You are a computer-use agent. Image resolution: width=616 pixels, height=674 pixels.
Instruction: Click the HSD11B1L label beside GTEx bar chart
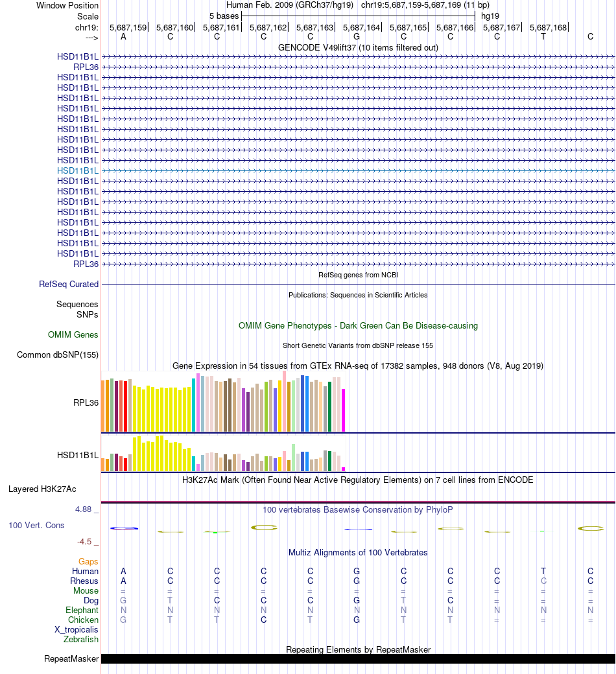point(78,455)
